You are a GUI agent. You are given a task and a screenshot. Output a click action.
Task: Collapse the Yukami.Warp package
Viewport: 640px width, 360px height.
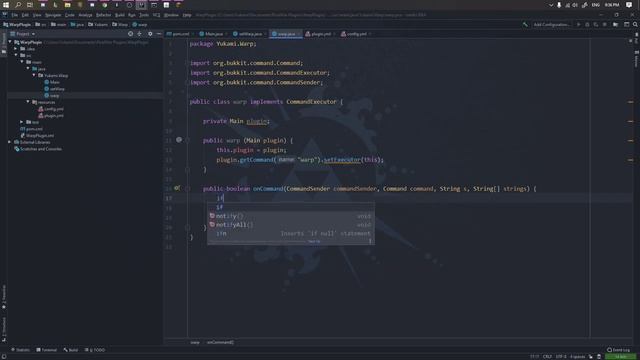[x=34, y=75]
